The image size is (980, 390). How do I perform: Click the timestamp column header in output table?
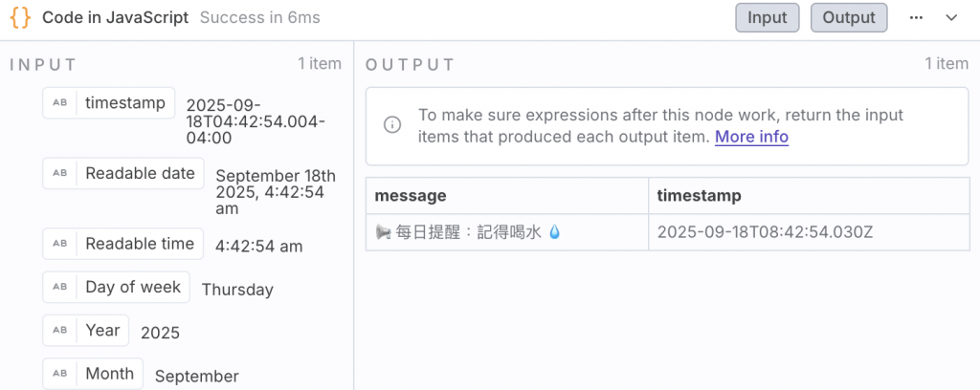pyautogui.click(x=699, y=196)
